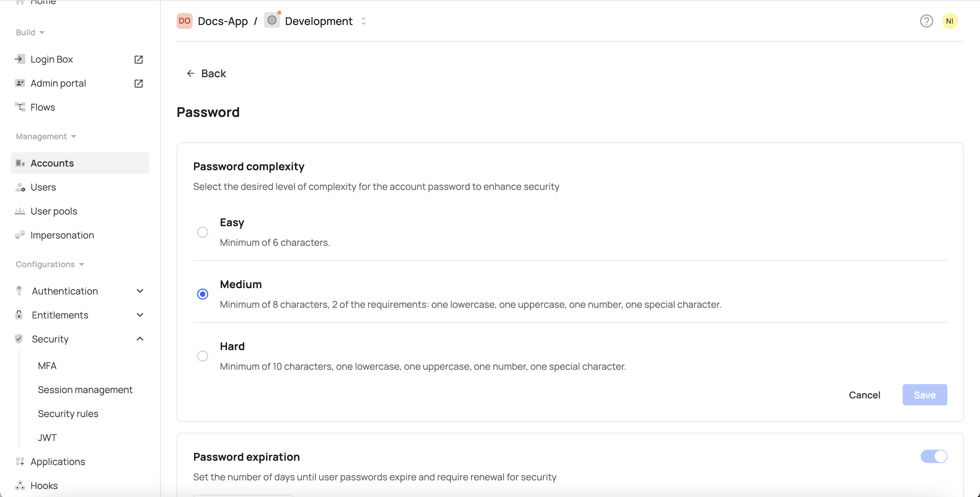Open Admin portal external link icon
980x497 pixels.
138,83
